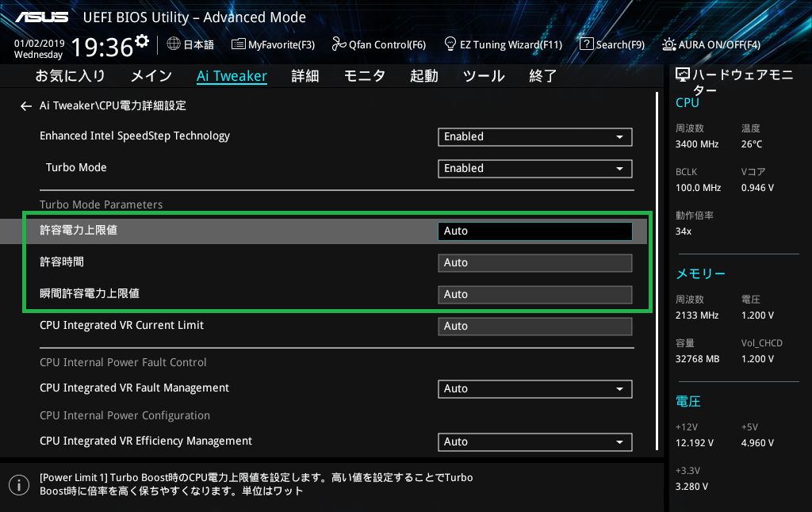Click the 34x ratio value
The image size is (812, 512).
[683, 231]
